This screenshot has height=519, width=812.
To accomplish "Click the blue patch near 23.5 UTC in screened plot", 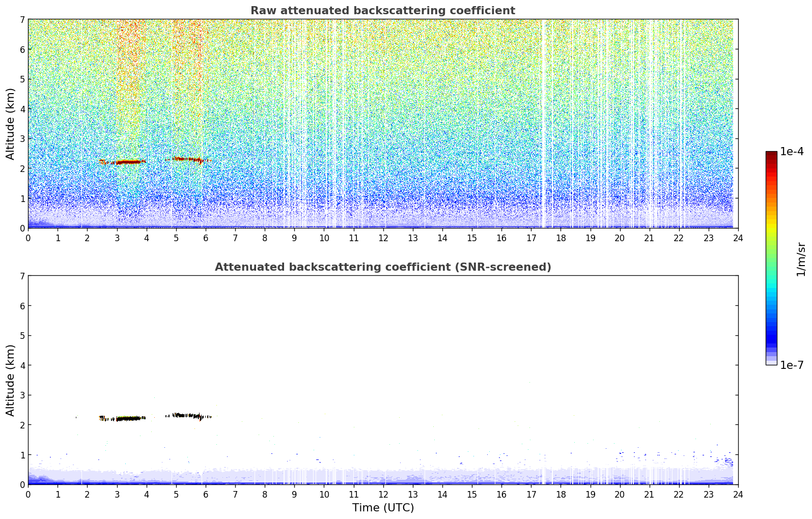I will (x=725, y=461).
